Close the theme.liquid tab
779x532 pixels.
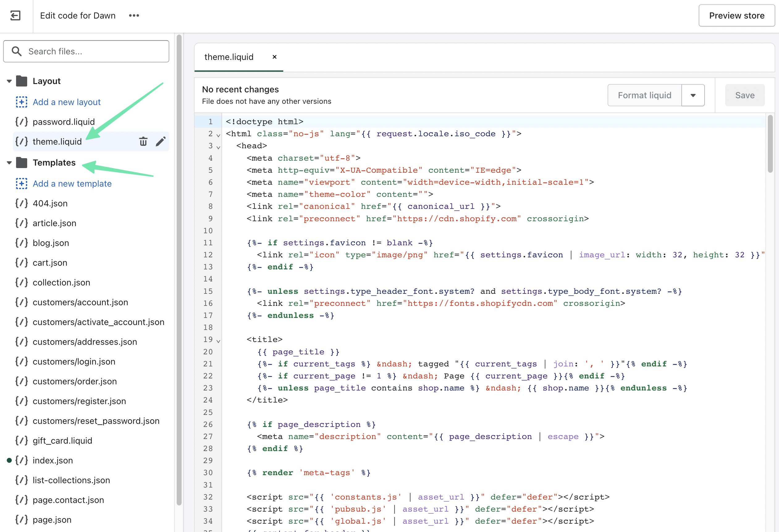coord(275,57)
